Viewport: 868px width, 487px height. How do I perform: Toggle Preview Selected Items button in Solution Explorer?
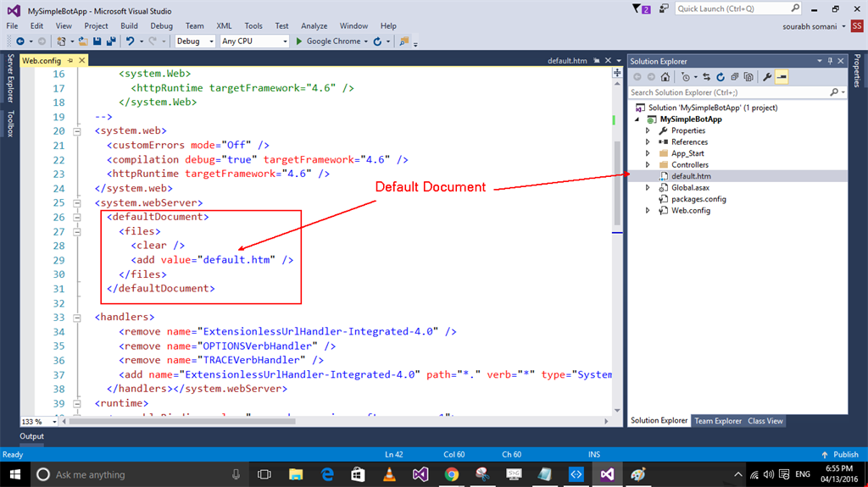click(782, 77)
